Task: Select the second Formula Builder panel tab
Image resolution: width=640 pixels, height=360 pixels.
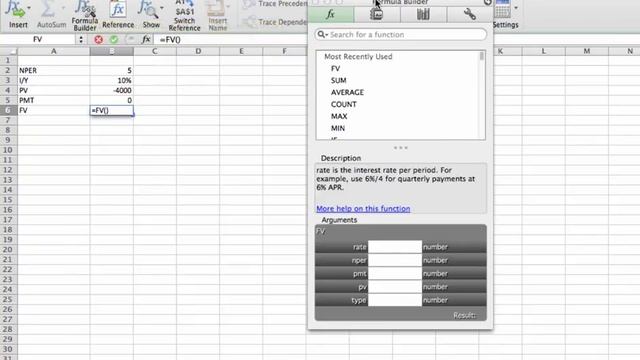Action: coord(377,15)
